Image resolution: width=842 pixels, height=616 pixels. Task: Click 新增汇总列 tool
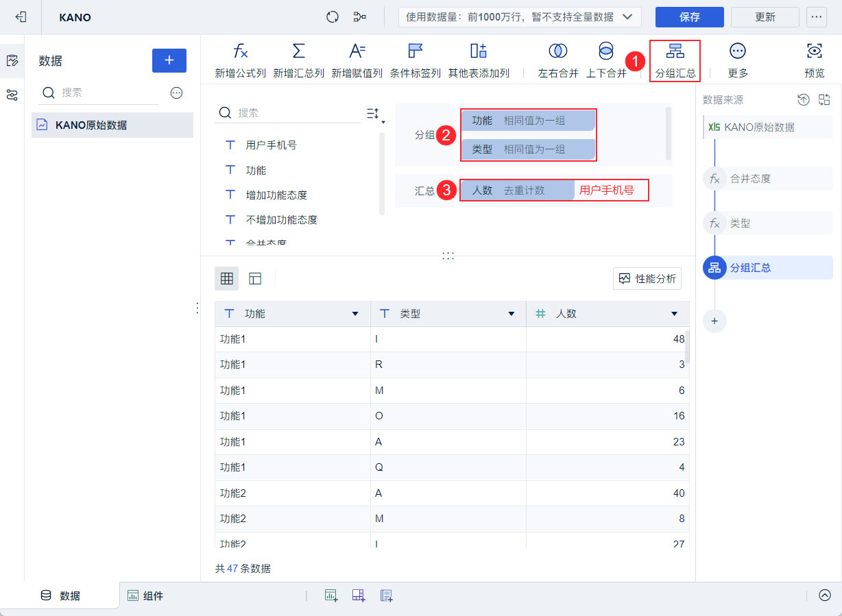(x=299, y=60)
